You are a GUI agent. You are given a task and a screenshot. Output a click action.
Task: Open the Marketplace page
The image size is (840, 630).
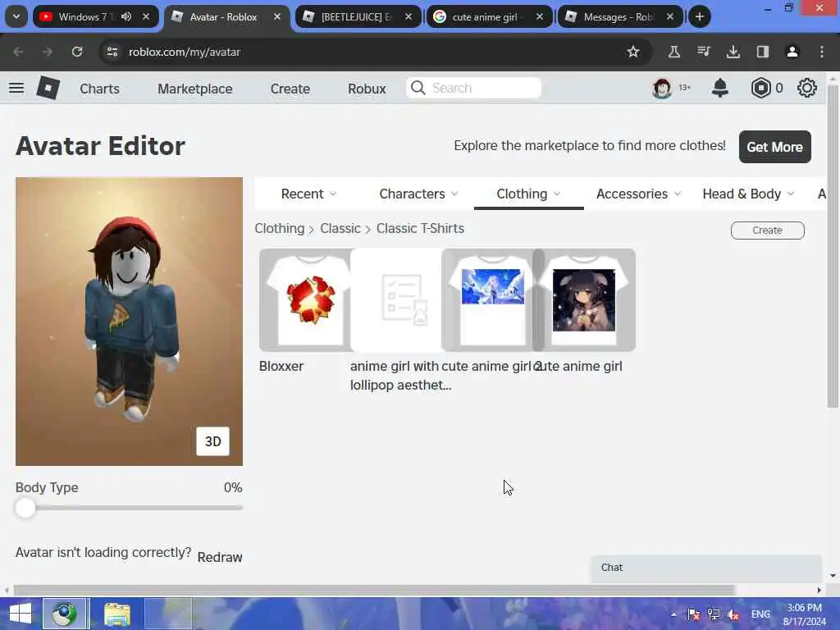(195, 89)
